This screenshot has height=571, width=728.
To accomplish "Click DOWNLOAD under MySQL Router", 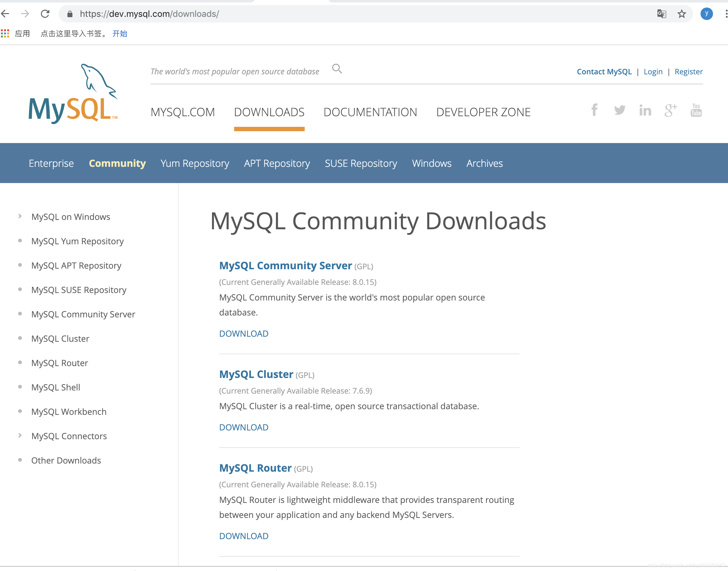I will 244,536.
